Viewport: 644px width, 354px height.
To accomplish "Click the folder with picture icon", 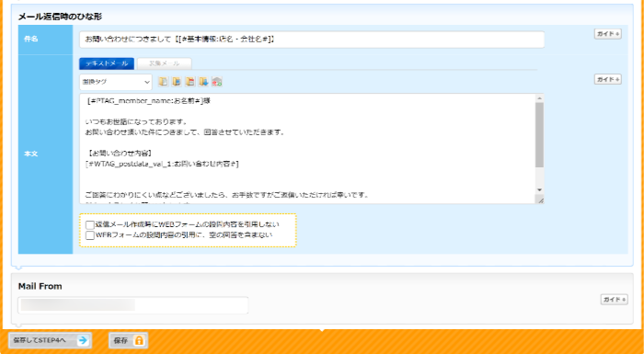I will point(177,82).
